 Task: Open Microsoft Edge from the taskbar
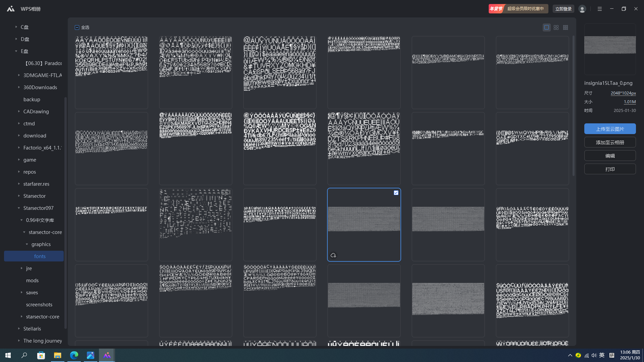tap(74, 355)
